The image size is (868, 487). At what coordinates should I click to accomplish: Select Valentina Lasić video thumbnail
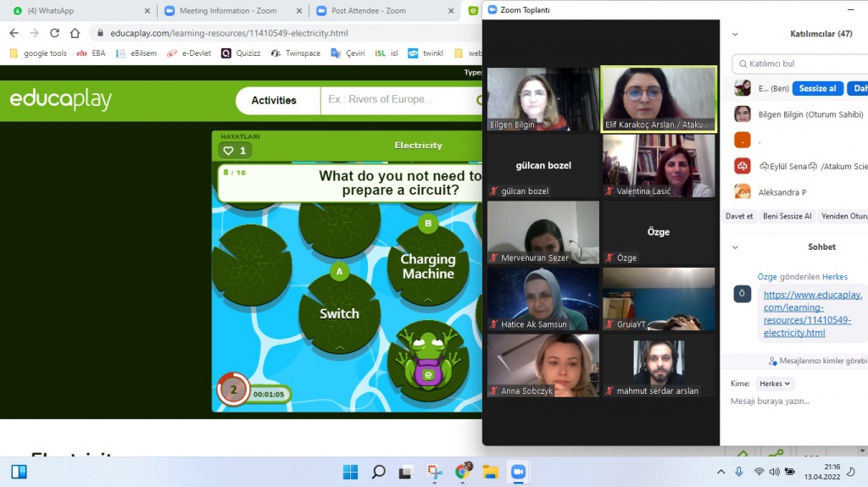(x=659, y=165)
